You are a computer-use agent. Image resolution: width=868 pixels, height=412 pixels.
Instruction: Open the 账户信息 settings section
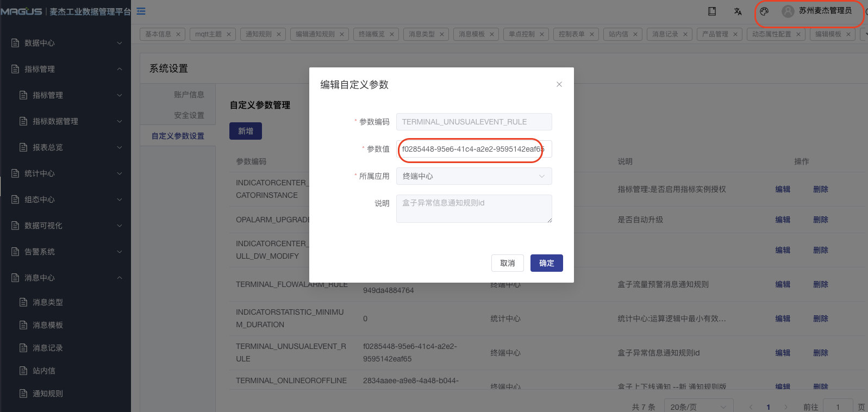click(x=189, y=95)
